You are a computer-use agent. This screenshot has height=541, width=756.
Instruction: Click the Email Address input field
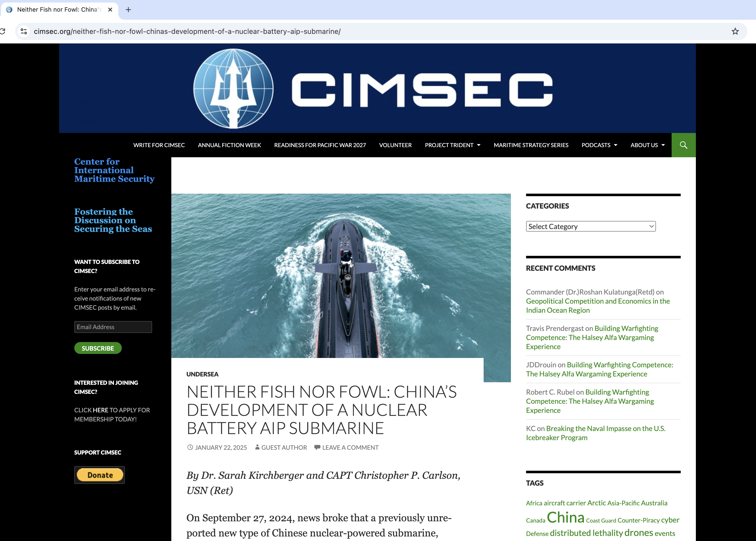(113, 327)
